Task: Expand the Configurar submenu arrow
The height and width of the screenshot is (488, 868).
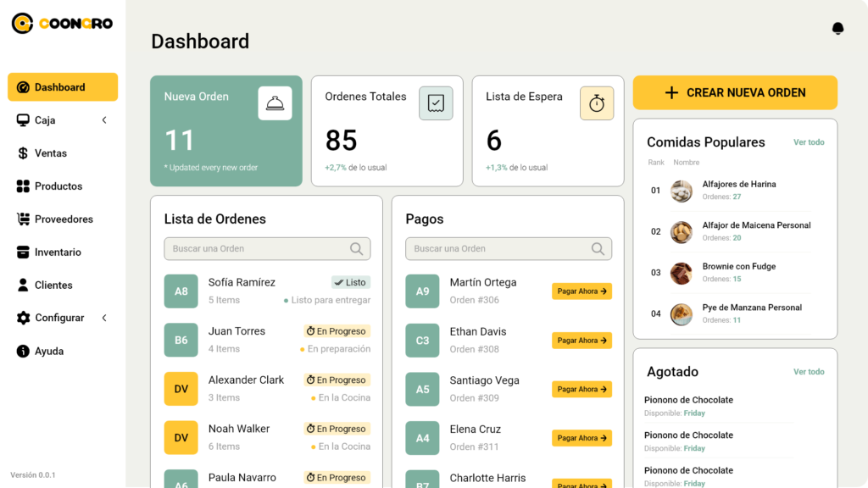Action: click(104, 318)
